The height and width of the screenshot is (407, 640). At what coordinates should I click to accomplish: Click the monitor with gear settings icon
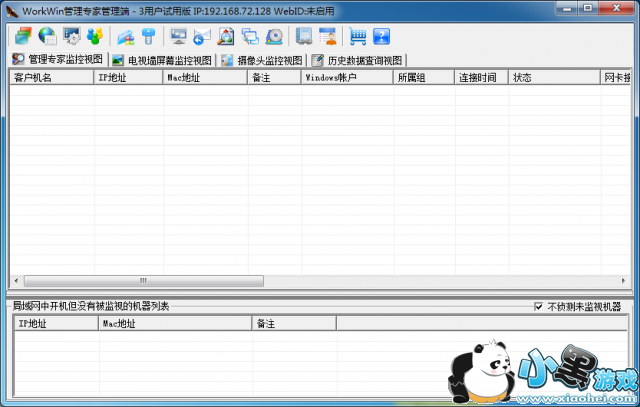(x=71, y=36)
